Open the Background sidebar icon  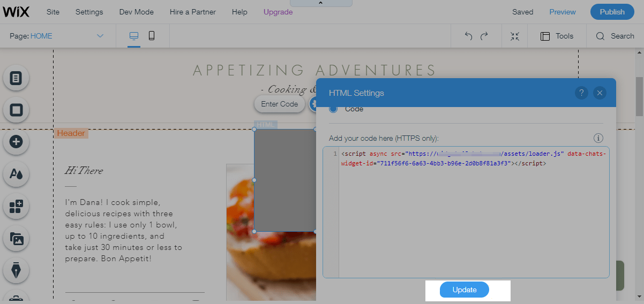(x=16, y=110)
